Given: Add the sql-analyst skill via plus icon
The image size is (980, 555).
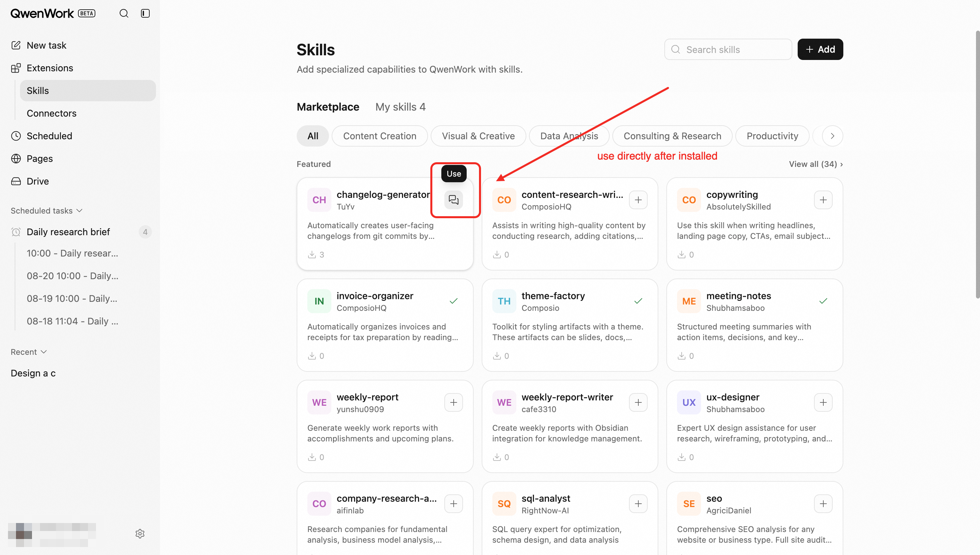Looking at the screenshot, I should 638,504.
